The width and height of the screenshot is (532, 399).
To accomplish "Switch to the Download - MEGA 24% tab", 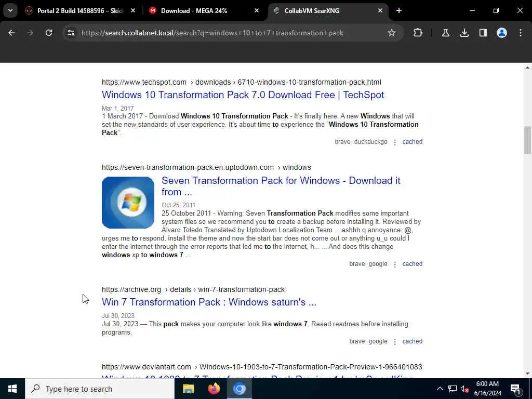I will point(194,11).
